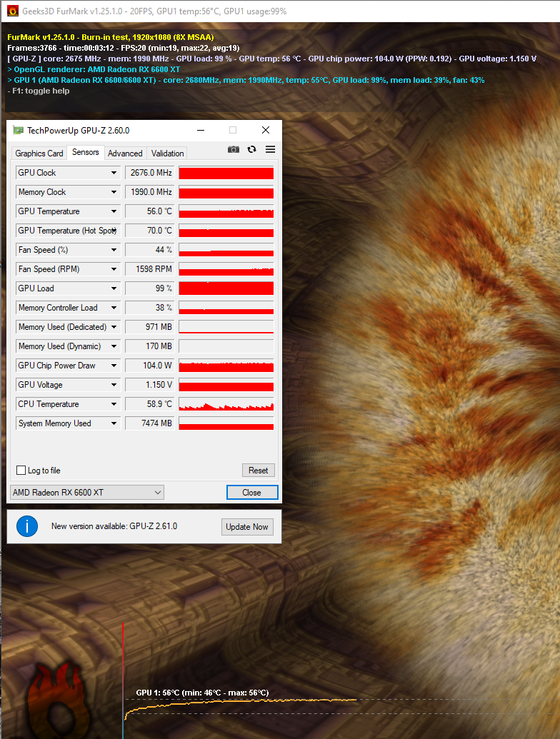Enable the Log to file checkbox
This screenshot has height=739, width=560.
coord(21,471)
